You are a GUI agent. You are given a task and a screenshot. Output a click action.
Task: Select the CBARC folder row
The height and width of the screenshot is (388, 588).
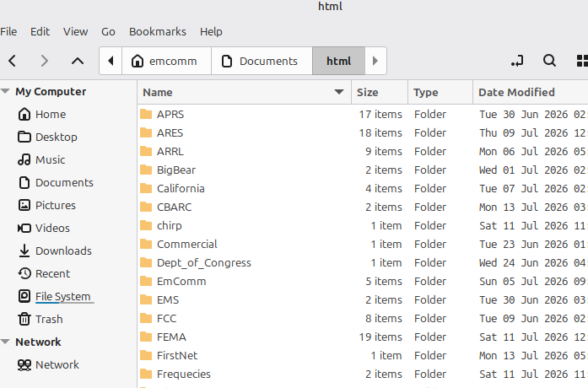pos(363,207)
